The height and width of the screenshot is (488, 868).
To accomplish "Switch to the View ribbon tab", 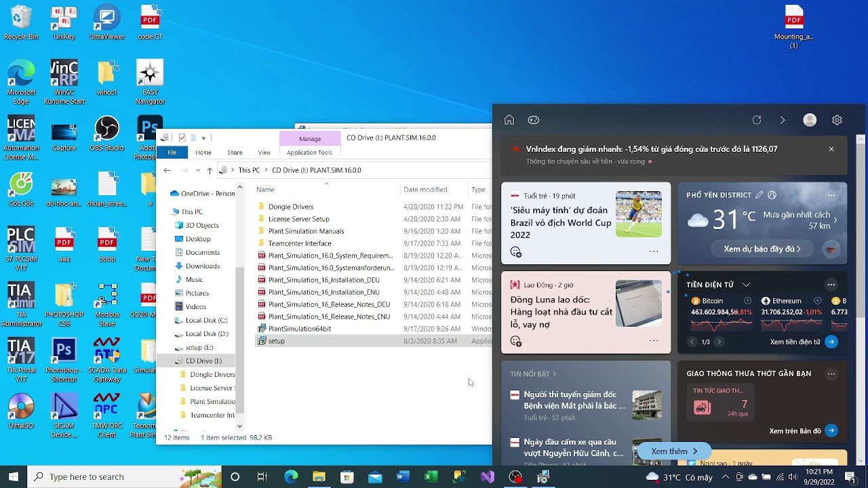I will tap(264, 152).
